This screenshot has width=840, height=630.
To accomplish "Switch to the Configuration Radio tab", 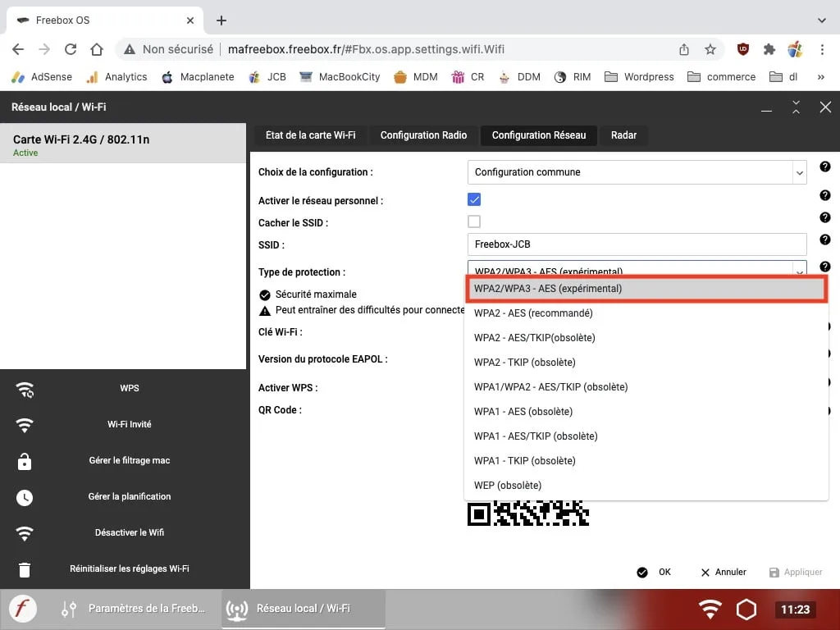I will pos(423,135).
